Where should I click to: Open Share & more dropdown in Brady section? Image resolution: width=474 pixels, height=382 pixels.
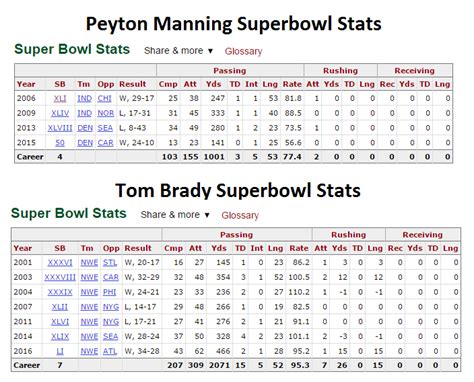pos(175,215)
